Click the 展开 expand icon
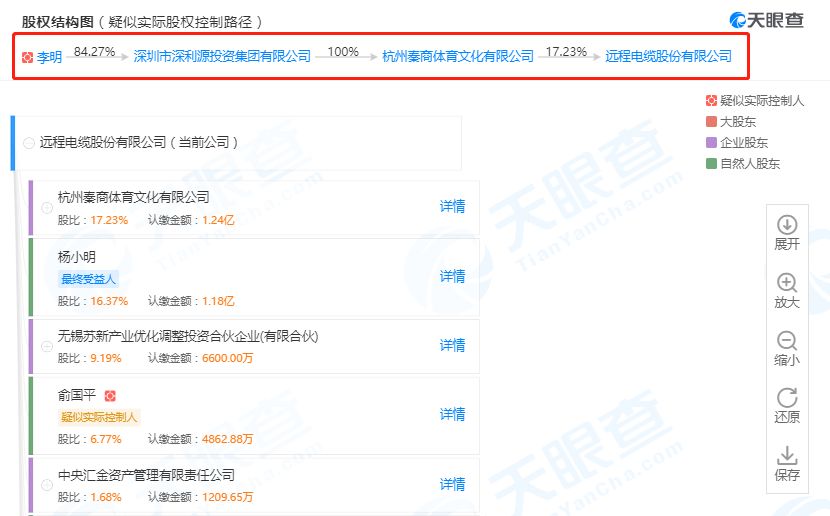This screenshot has width=830, height=516. click(x=787, y=225)
